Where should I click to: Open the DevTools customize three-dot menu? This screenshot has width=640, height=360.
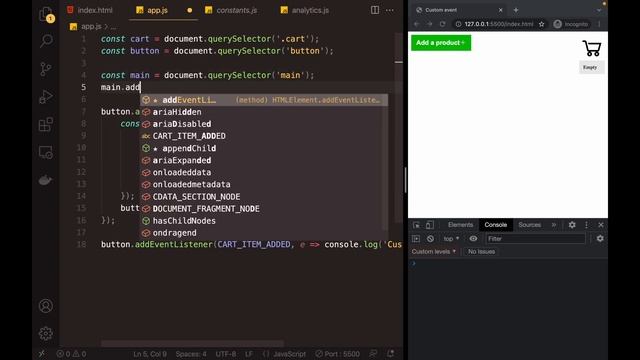587,225
